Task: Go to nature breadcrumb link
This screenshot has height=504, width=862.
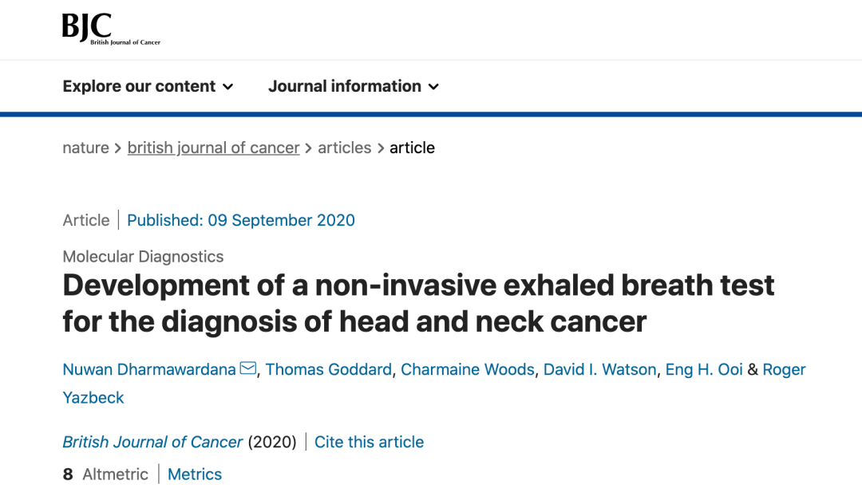Action: point(85,148)
